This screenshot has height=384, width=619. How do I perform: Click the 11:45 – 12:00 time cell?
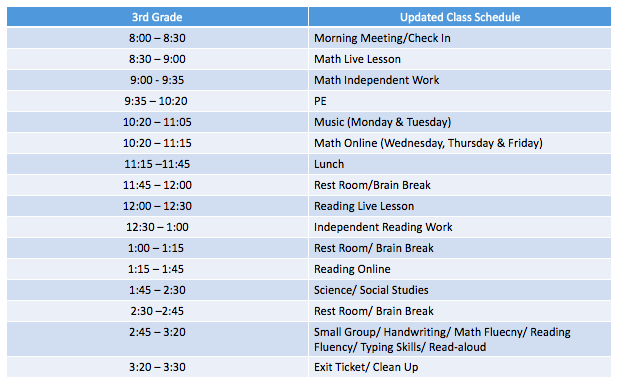(x=157, y=185)
